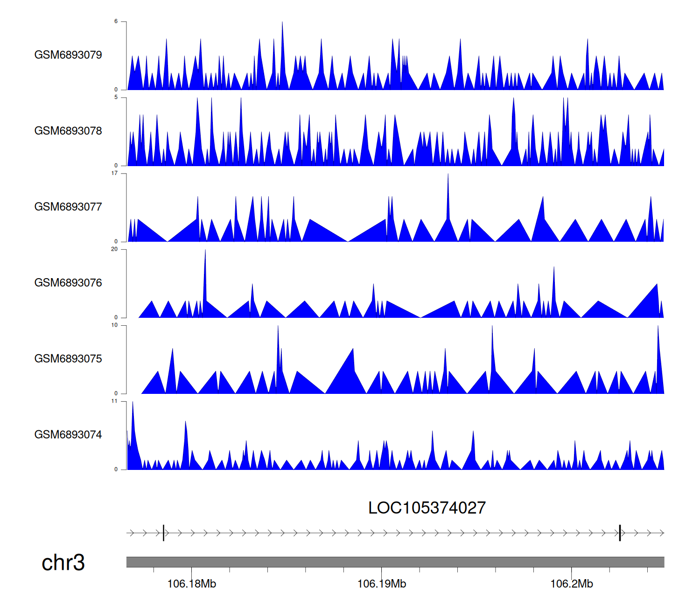700x616 pixels.
Task: Click the gray chr3 ideogram bar
Action: click(x=395, y=562)
